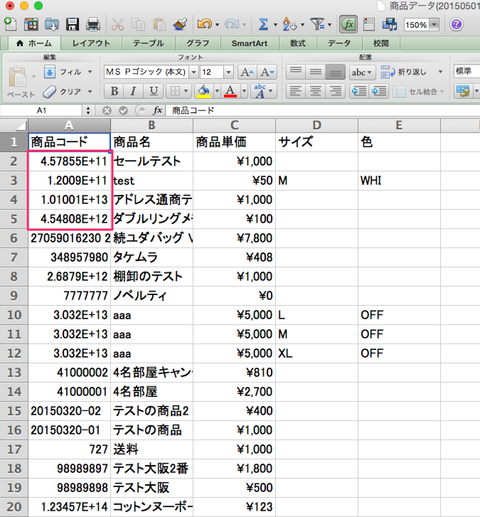Screen dimensions: 480x517
Task: Cut selection with scissors icon
Action: (118, 24)
